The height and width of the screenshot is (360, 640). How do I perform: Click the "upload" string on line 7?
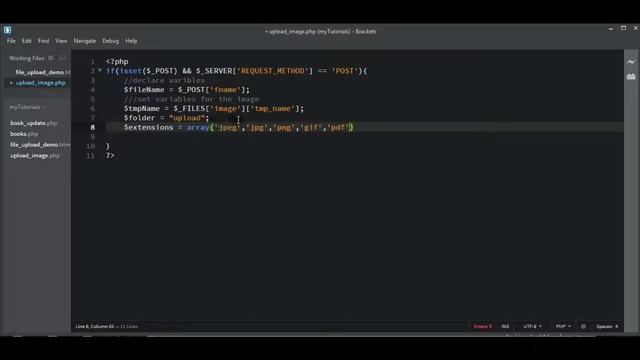click(187, 118)
